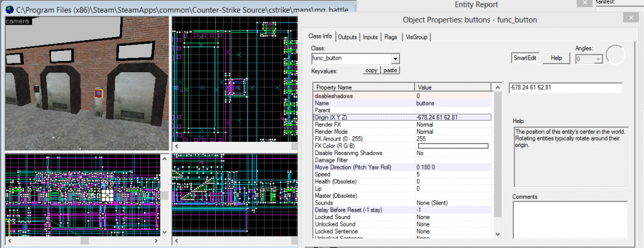Click the red button in 3D camera view
Viewport: 644px width, 248px height.
(98, 94)
